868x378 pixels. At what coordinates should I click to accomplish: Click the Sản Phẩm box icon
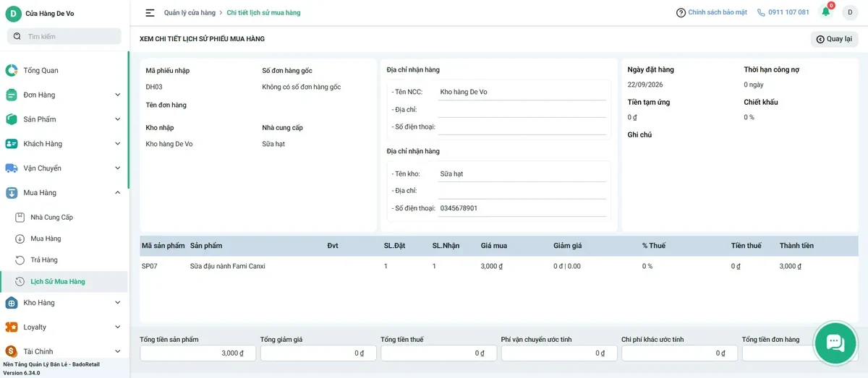pyautogui.click(x=12, y=119)
